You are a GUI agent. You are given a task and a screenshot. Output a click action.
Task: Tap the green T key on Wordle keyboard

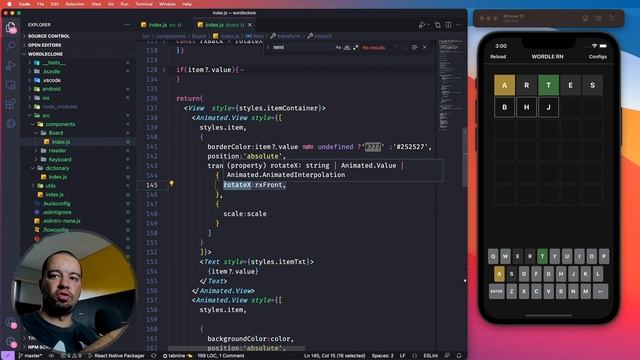coord(542,256)
